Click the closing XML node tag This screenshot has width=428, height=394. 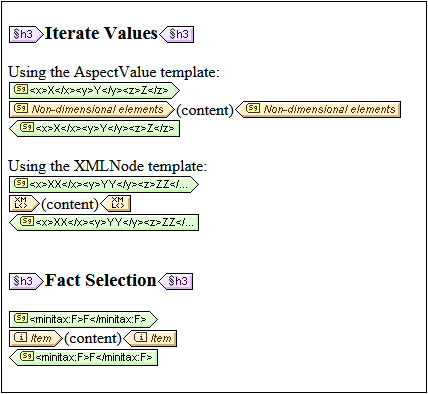tap(115, 203)
